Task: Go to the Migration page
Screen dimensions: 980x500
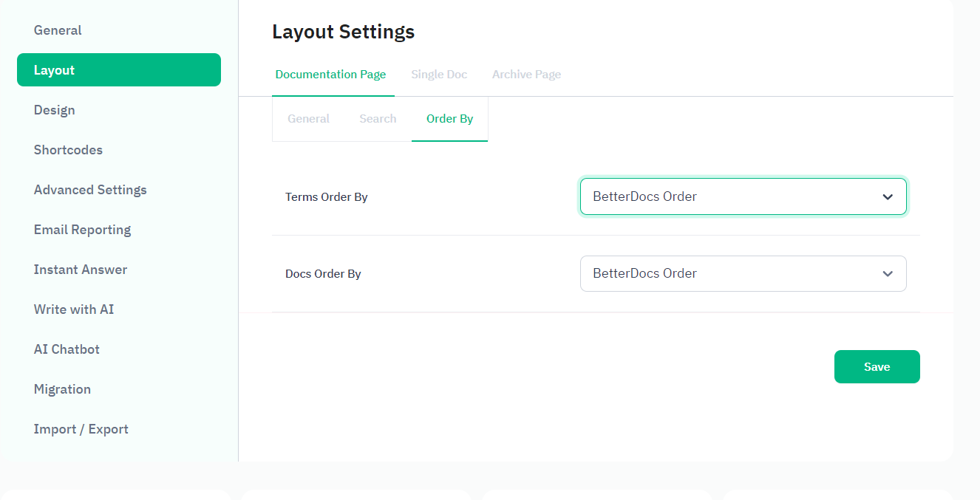Action: (x=62, y=389)
